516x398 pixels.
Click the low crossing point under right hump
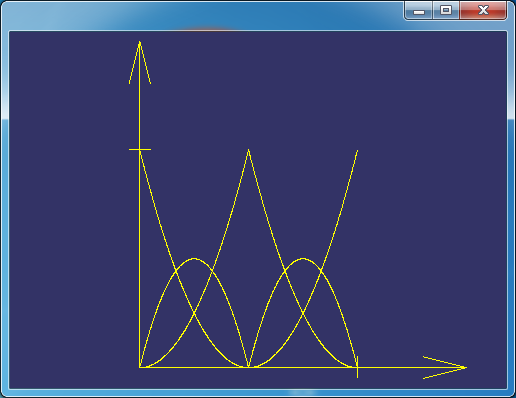303,313
